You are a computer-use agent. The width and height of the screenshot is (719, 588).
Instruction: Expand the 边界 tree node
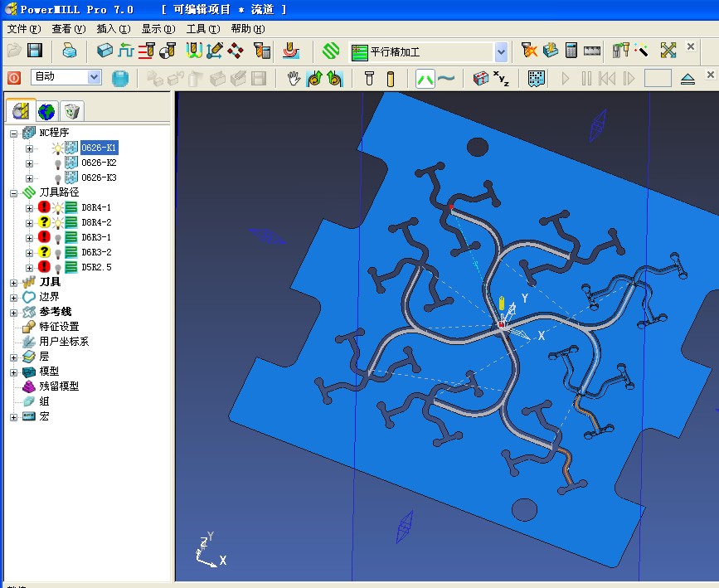(14, 298)
